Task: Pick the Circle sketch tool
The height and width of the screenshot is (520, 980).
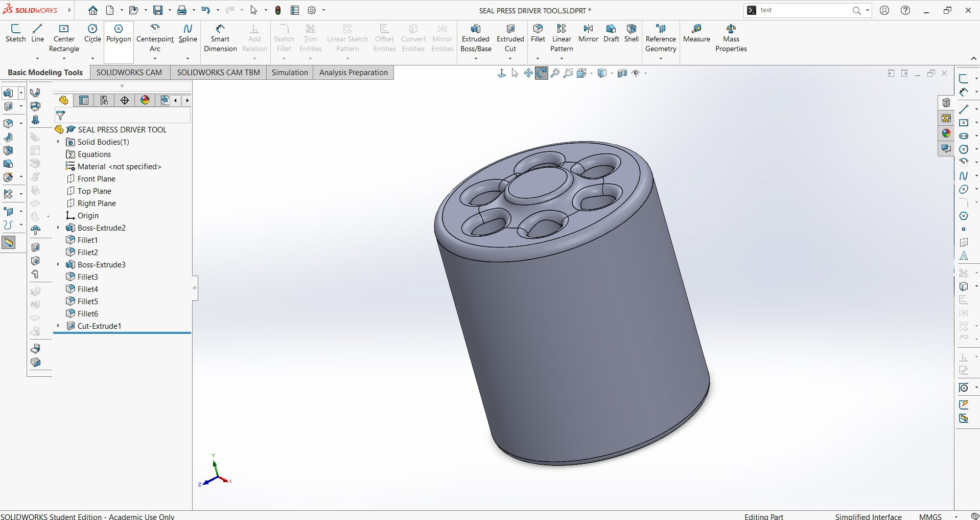Action: tap(92, 33)
